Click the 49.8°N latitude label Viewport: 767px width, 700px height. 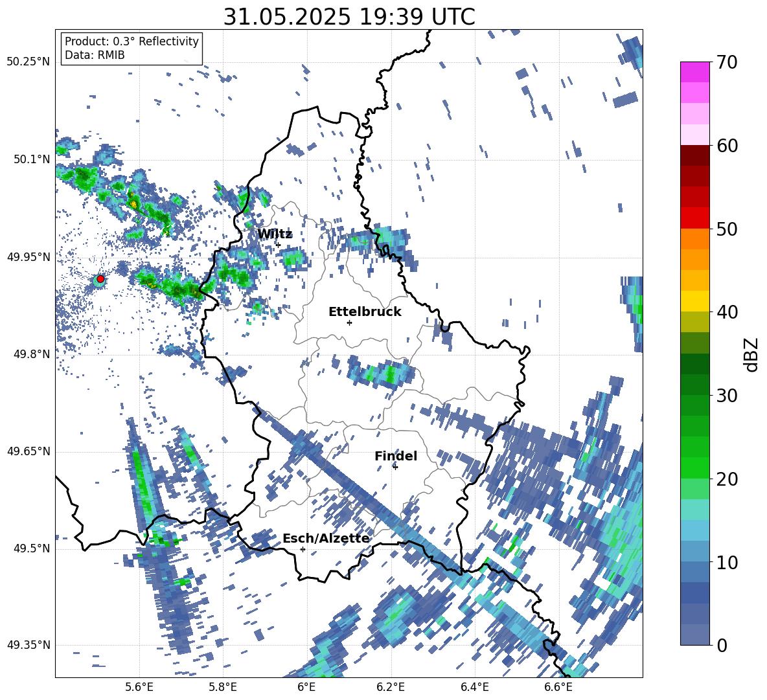pyautogui.click(x=31, y=354)
